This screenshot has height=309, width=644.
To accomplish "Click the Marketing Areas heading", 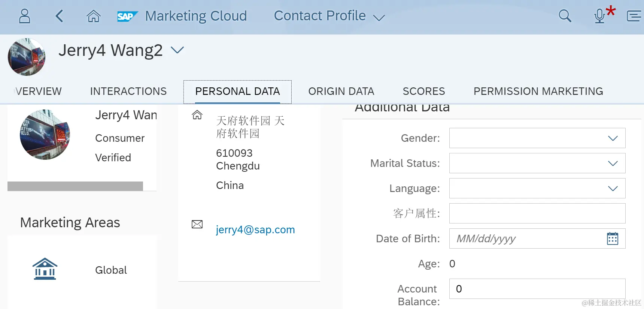I will (70, 222).
